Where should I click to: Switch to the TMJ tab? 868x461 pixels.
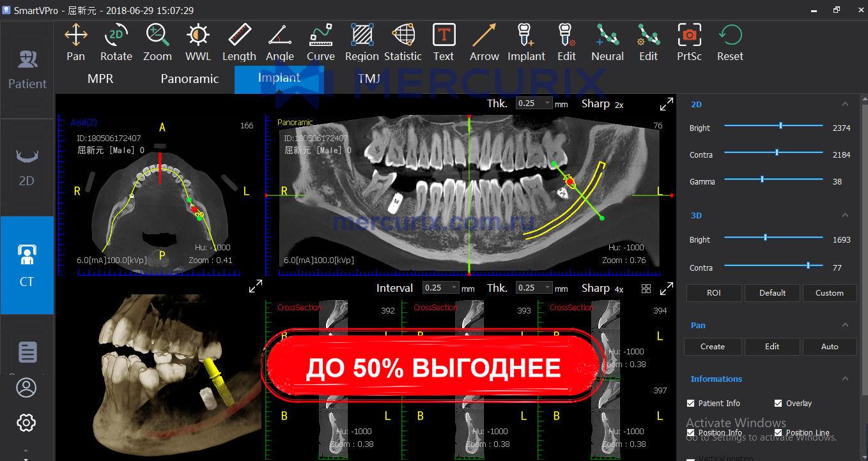tap(369, 79)
